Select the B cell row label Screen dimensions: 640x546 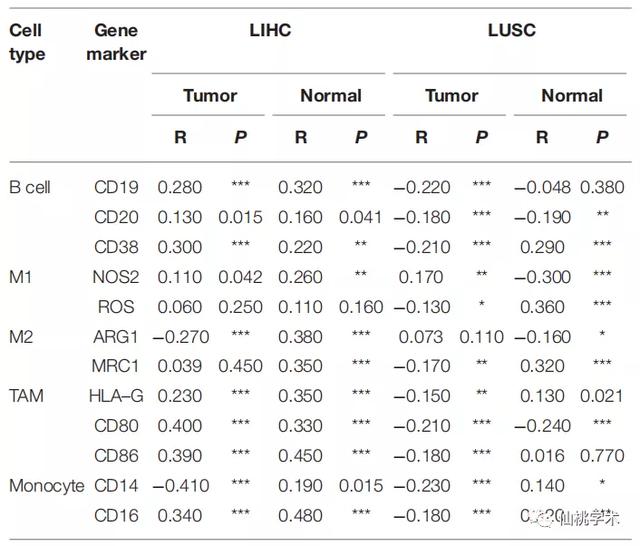coord(30,187)
